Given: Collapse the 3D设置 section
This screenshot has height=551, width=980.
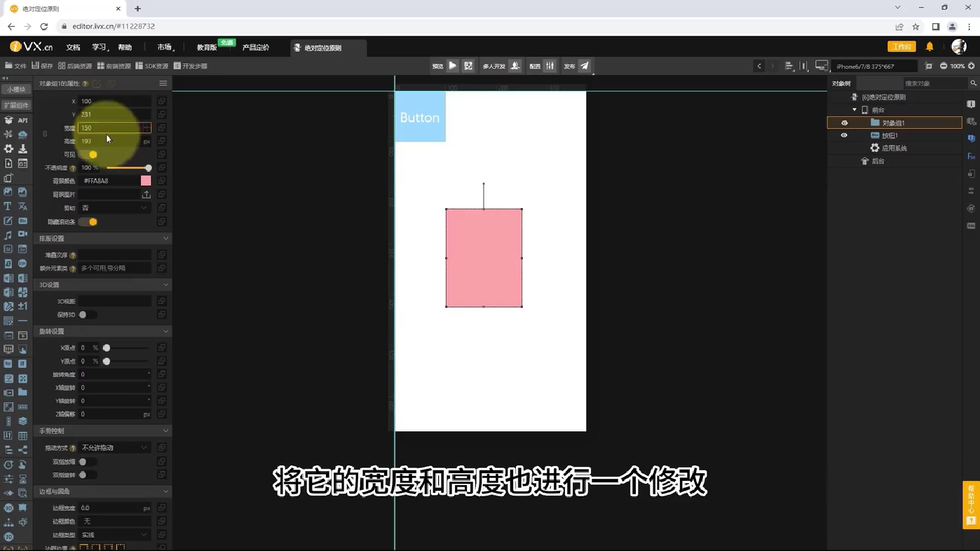Looking at the screenshot, I should click(x=165, y=285).
